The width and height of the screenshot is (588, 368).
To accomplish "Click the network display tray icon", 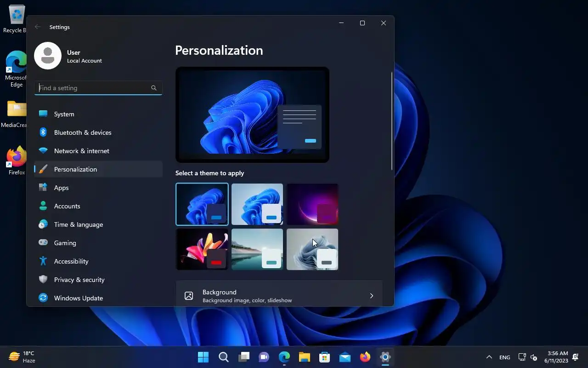I will (x=522, y=357).
